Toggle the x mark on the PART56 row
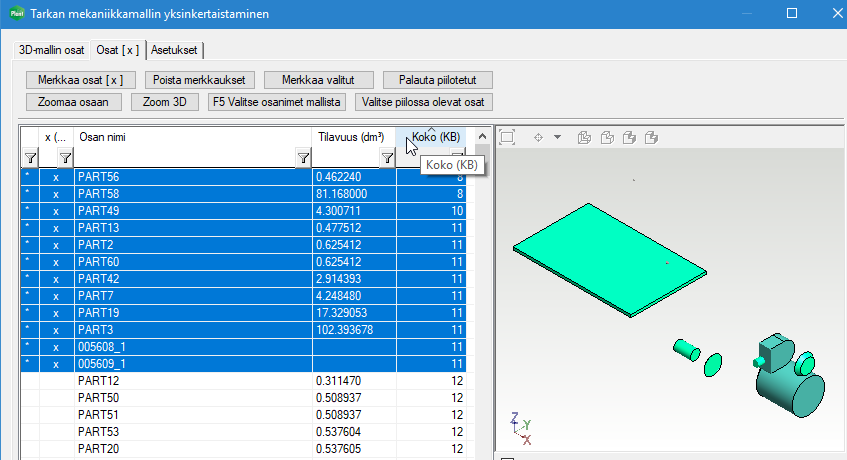The height and width of the screenshot is (460, 847). (x=56, y=177)
